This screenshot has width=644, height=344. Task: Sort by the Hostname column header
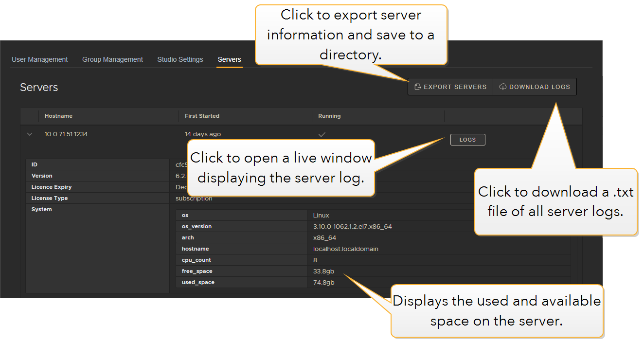58,116
